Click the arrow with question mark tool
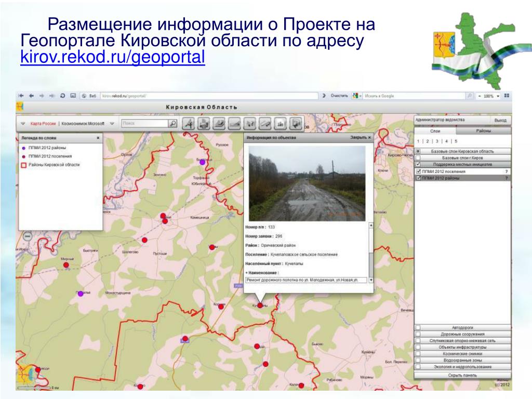Image resolution: width=532 pixels, height=399 pixels. 250,124
